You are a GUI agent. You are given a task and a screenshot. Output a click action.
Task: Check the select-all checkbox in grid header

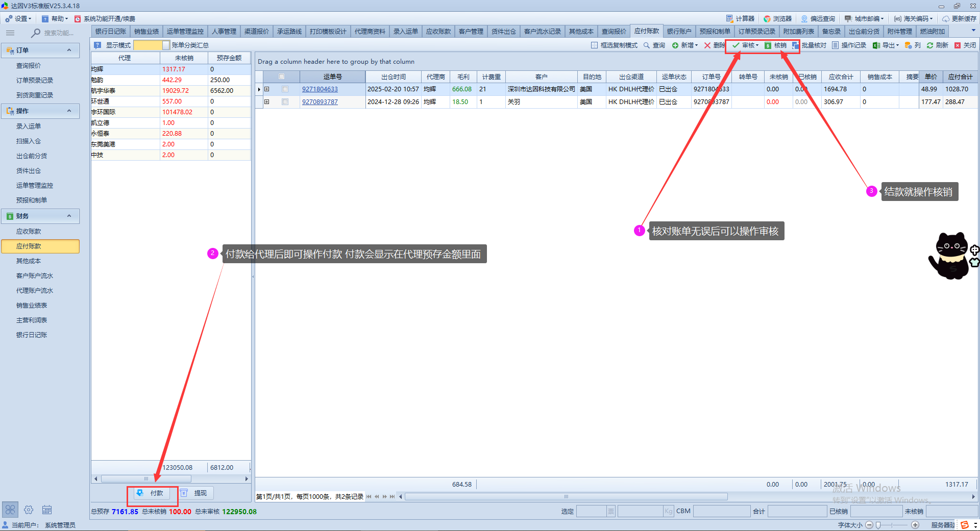(281, 77)
